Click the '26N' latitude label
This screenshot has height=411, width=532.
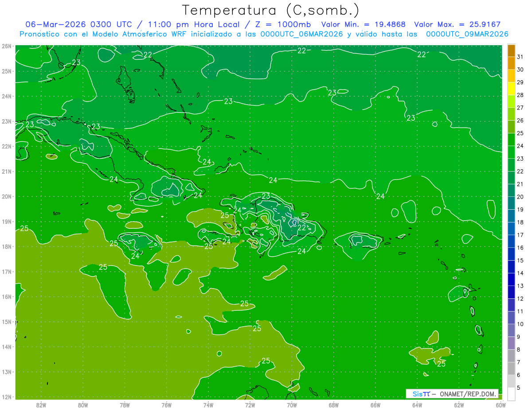click(x=6, y=46)
